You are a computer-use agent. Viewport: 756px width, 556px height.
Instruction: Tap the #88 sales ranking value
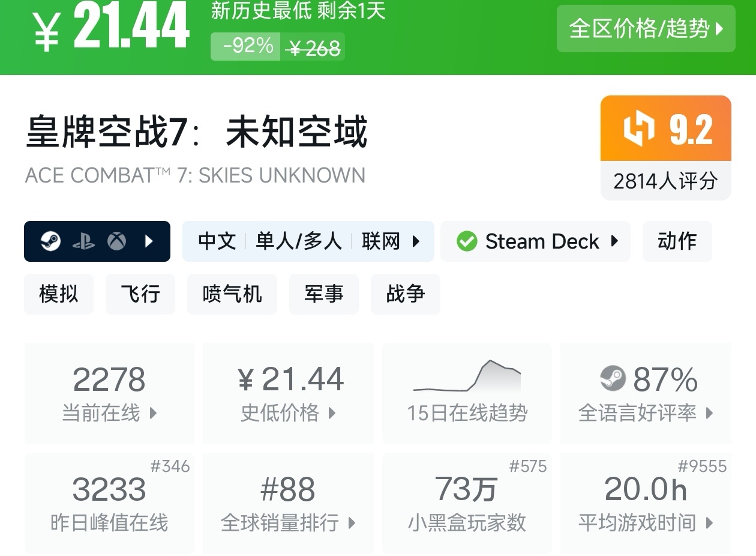[288, 489]
